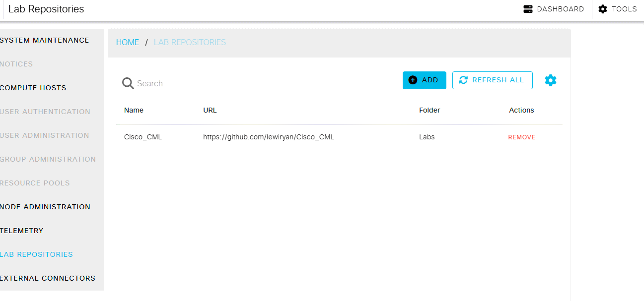Open Compute Hosts in sidebar
644x301 pixels.
click(33, 88)
